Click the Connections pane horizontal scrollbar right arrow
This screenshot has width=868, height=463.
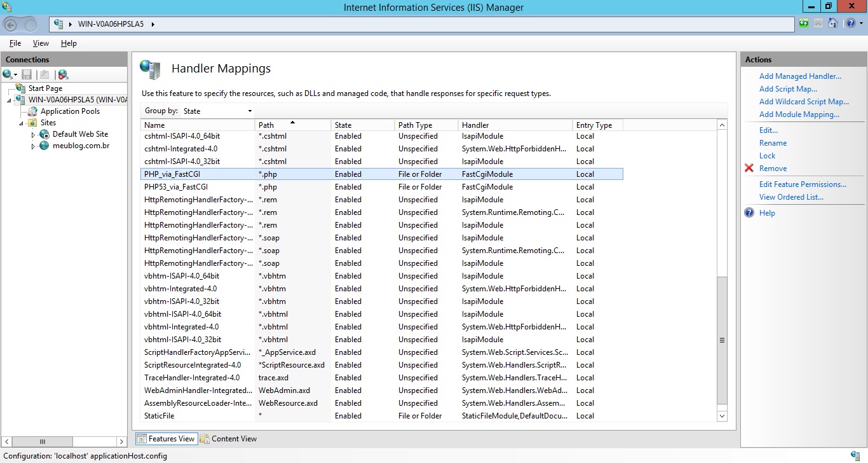coord(121,441)
